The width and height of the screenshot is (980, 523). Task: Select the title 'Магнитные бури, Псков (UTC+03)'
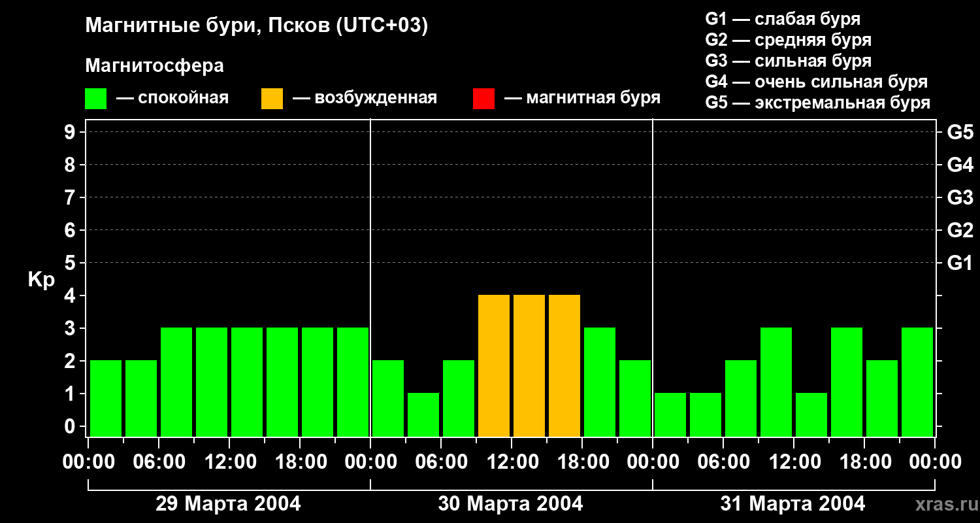pyautogui.click(x=257, y=26)
